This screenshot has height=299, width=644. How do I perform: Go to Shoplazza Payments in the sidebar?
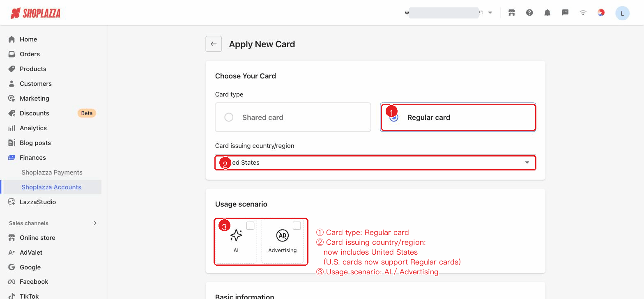click(x=52, y=172)
